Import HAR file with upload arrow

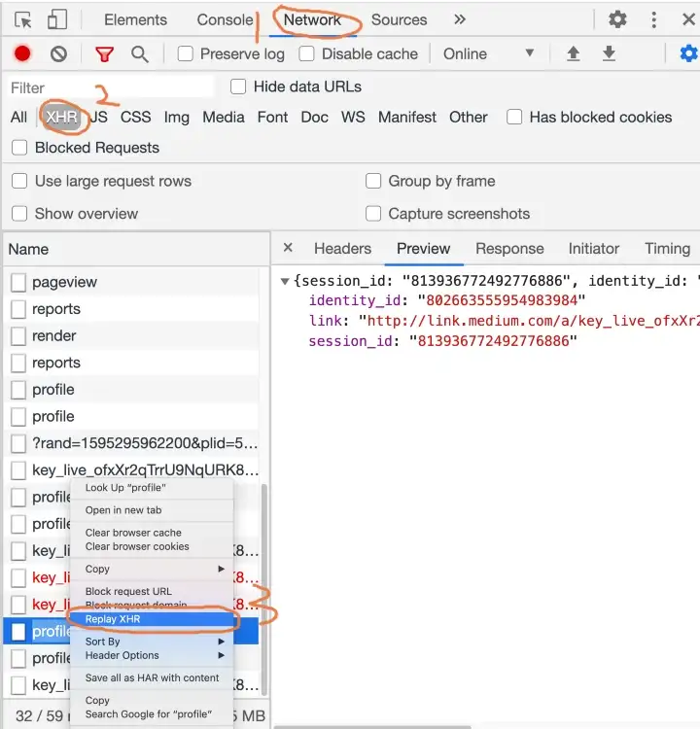(x=574, y=54)
